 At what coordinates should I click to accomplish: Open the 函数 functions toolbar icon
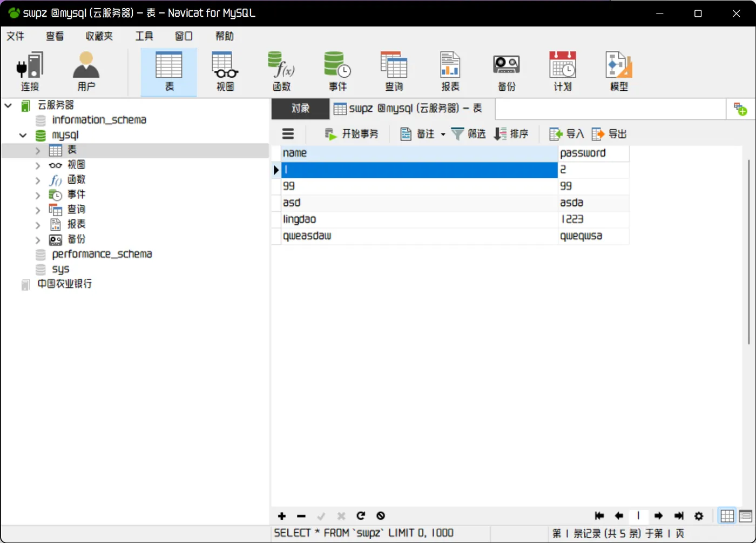[x=281, y=72]
